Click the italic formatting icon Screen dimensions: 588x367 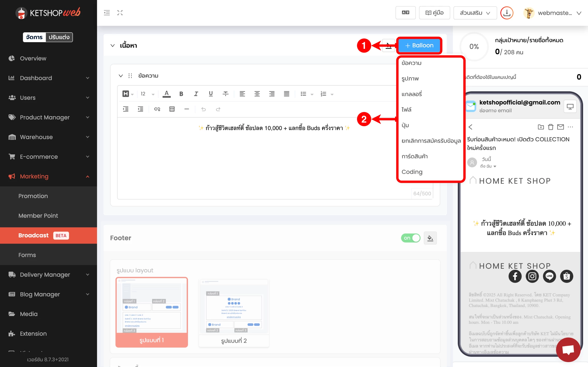click(x=196, y=94)
